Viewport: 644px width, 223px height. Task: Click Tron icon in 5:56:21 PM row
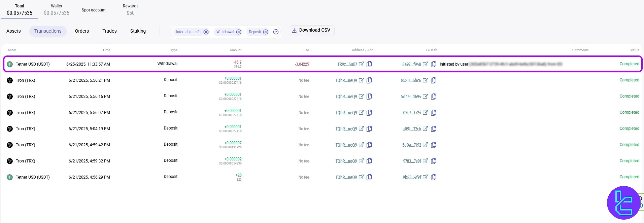tap(10, 80)
